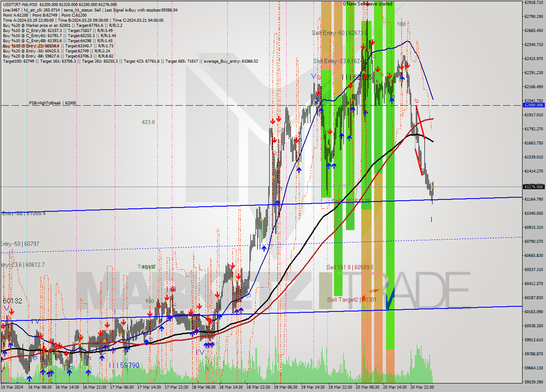Click the 'Sell 161.8 | 60589.5' label
This screenshot has height=392, width=546.
pos(350,267)
